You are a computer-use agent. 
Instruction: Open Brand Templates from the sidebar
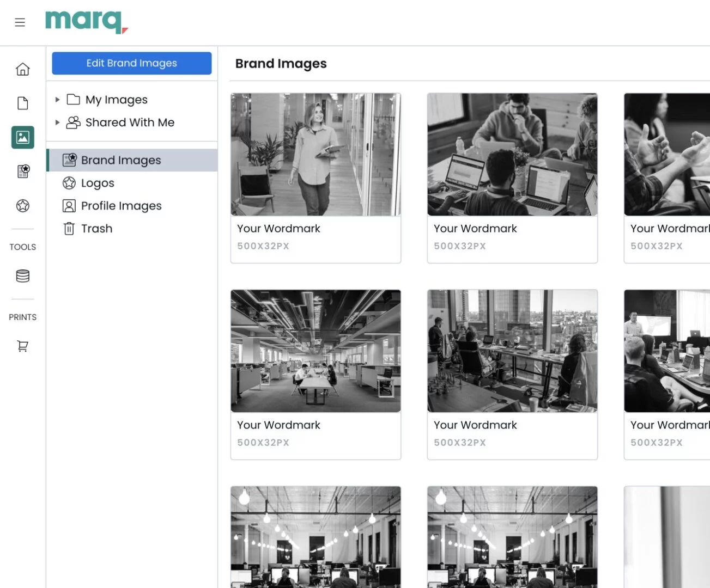pos(22,171)
